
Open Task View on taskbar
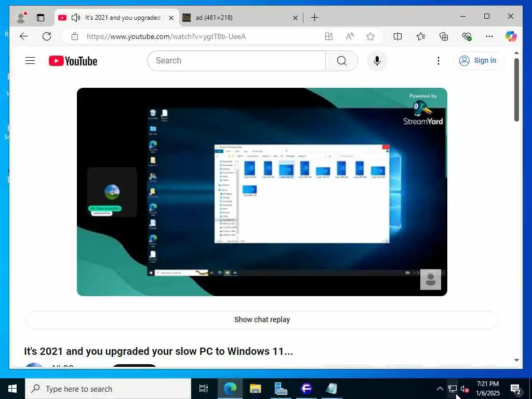point(204,389)
